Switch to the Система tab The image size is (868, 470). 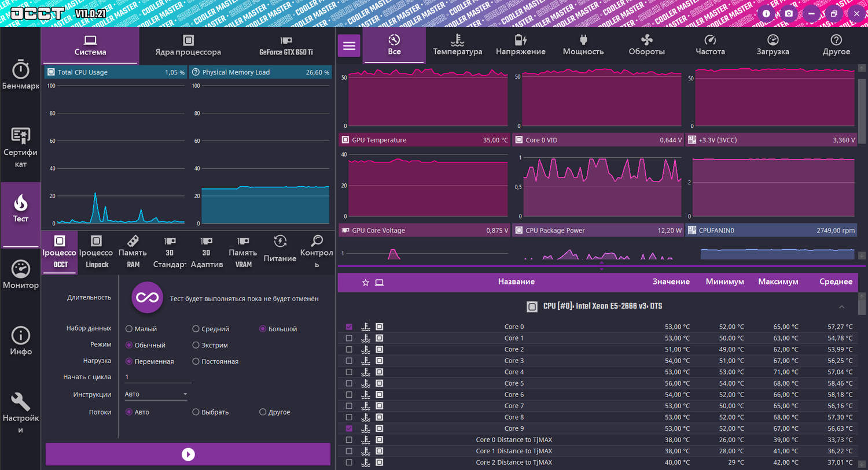90,45
